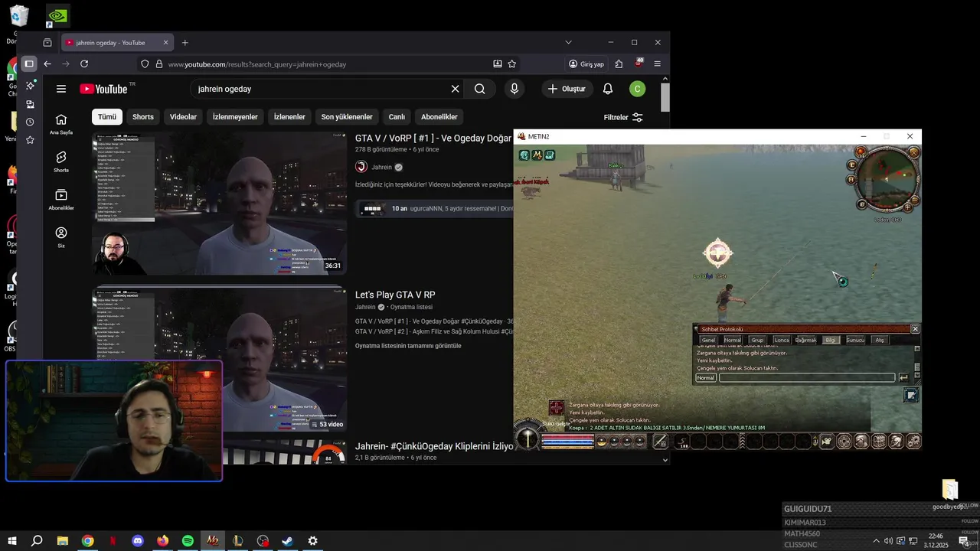The image size is (980, 551).
Task: Open Let's Play GTA V RP playlist thumbnail
Action: click(x=220, y=360)
